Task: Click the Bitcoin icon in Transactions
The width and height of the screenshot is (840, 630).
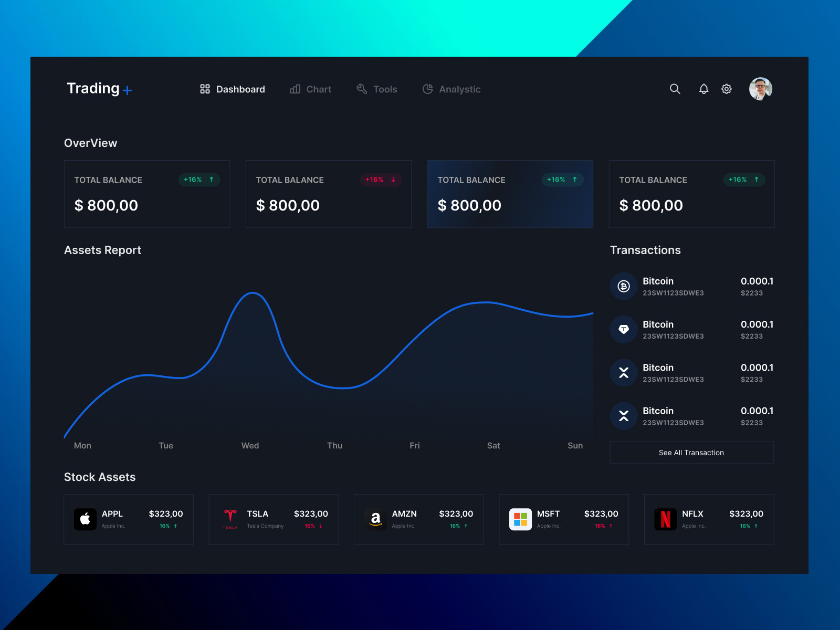Action: pos(623,286)
